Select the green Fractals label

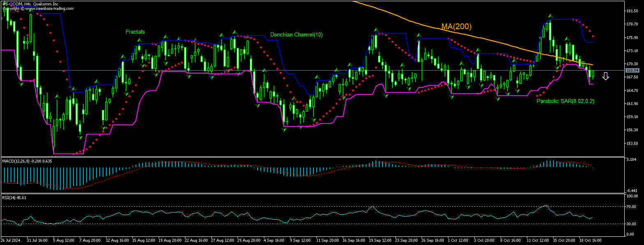(135, 32)
